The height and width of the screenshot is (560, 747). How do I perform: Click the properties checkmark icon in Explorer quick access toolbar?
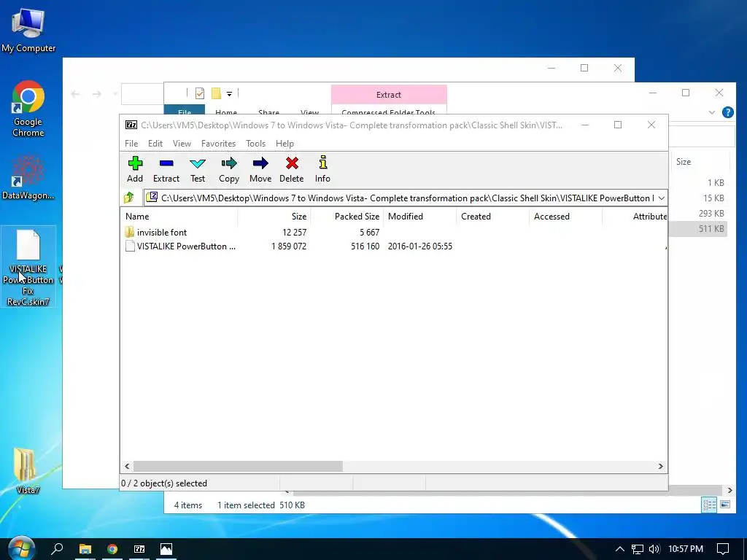(x=200, y=93)
